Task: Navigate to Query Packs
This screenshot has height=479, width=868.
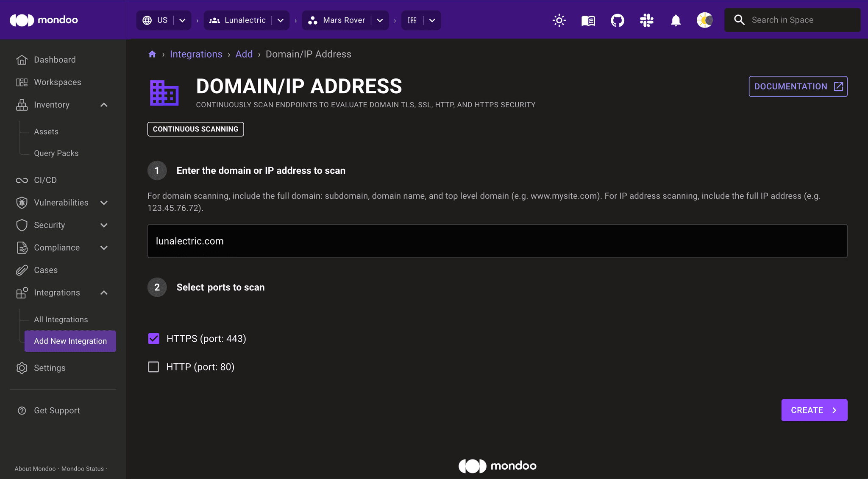Action: [x=56, y=153]
